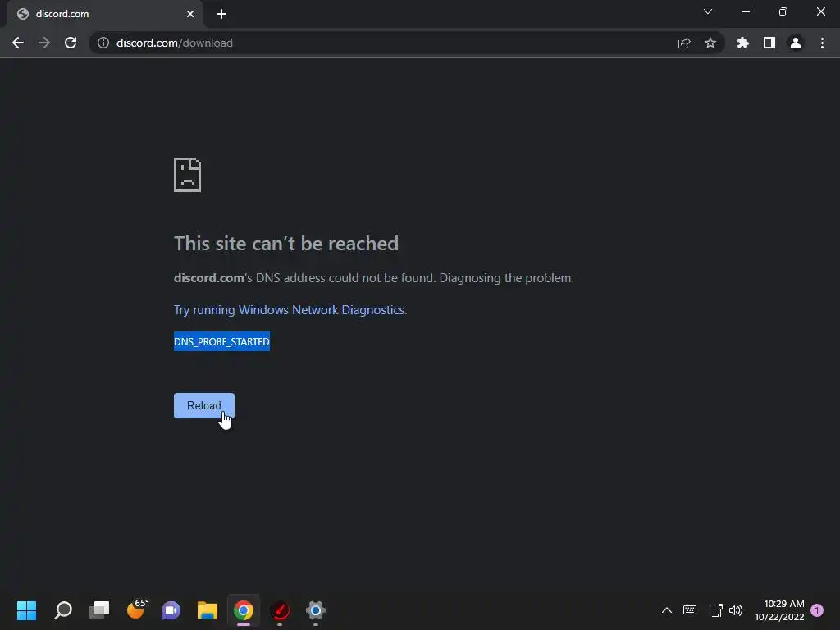Viewport: 840px width, 630px height.
Task: Open the 65° weather widget
Action: pos(137,609)
